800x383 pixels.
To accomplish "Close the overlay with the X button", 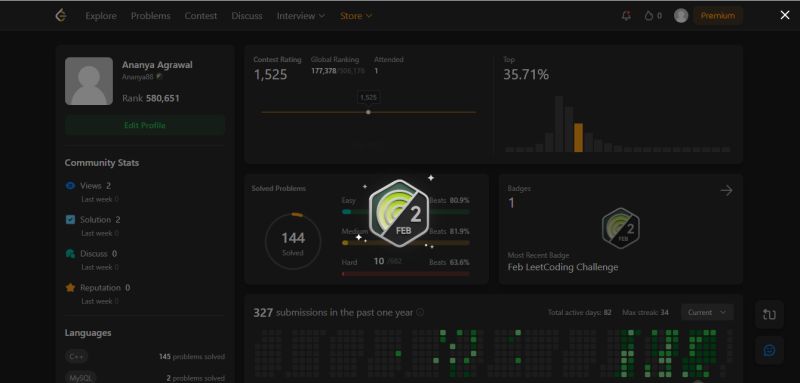I will coord(785,15).
